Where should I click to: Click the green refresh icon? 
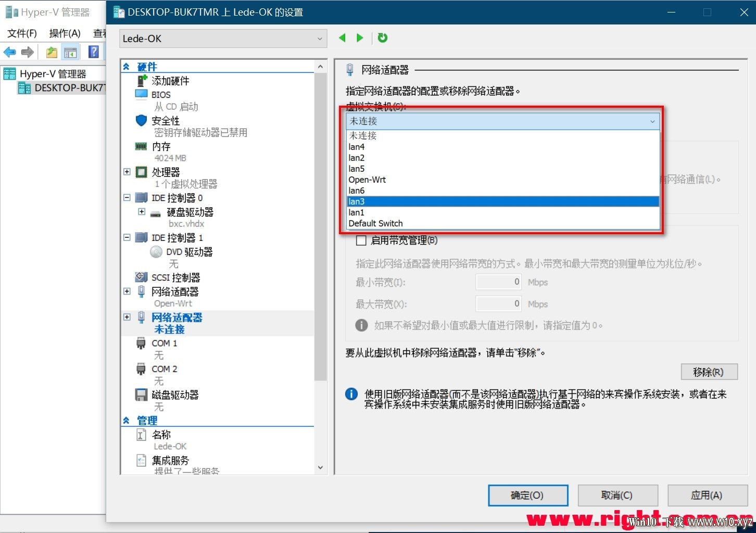tap(383, 37)
